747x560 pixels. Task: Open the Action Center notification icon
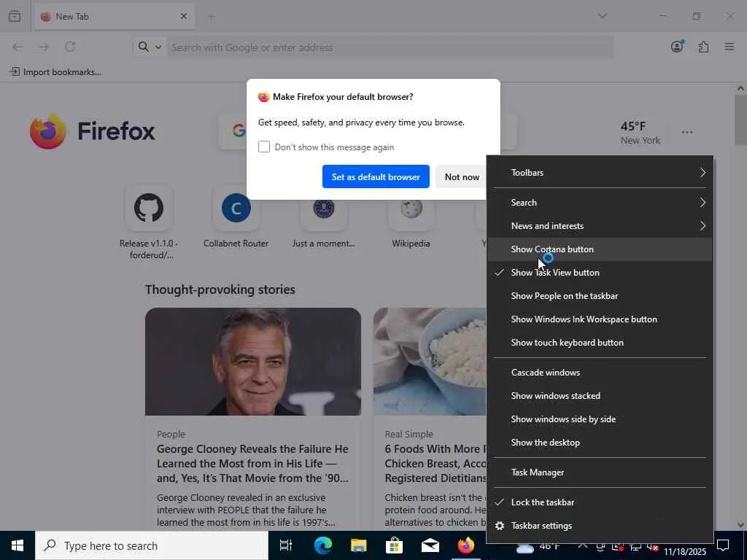[x=723, y=545]
